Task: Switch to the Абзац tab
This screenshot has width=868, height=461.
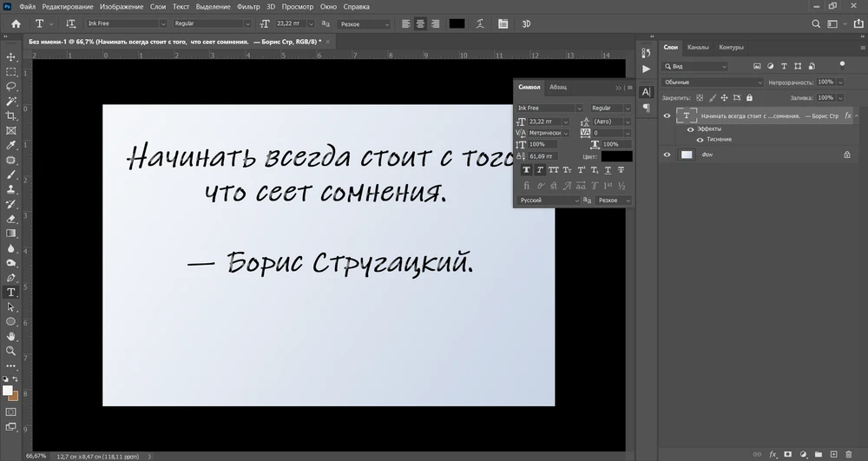Action: click(x=558, y=87)
